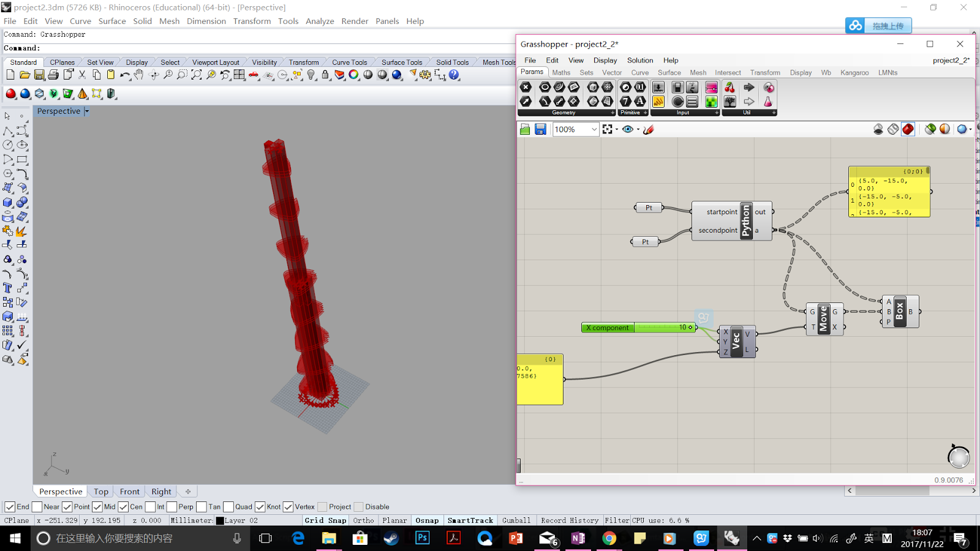The image size is (980, 551).
Task: Switch to the Curve Tools toolbar tab
Action: [349, 62]
